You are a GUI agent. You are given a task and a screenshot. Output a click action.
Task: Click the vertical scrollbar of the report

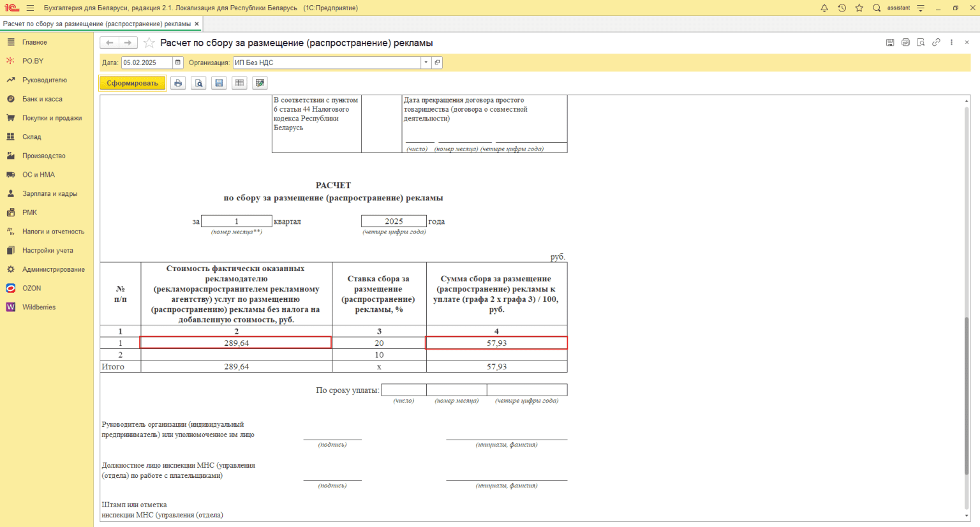967,396
